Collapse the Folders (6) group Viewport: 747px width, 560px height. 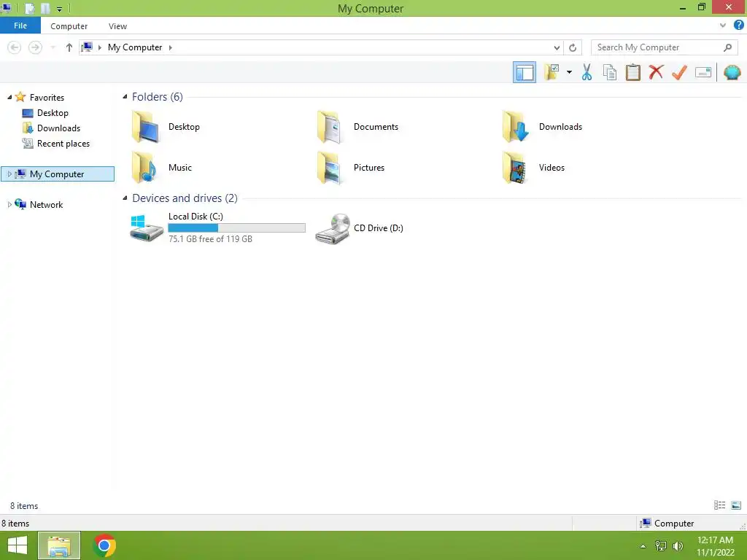pyautogui.click(x=125, y=97)
